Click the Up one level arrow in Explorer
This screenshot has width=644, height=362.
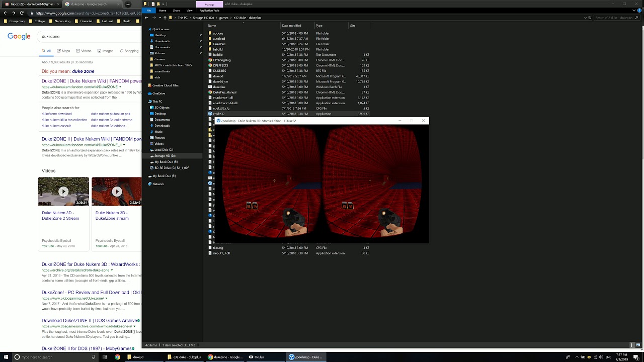[x=165, y=18]
